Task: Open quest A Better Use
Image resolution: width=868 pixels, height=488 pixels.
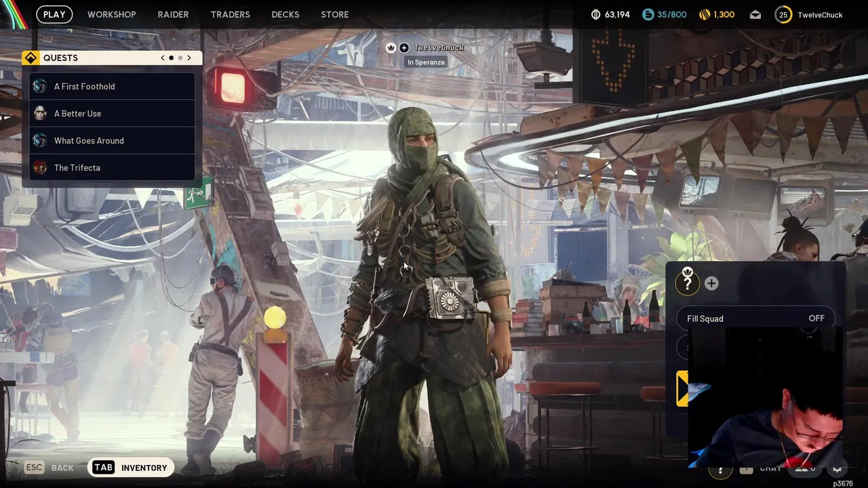Action: tap(112, 113)
